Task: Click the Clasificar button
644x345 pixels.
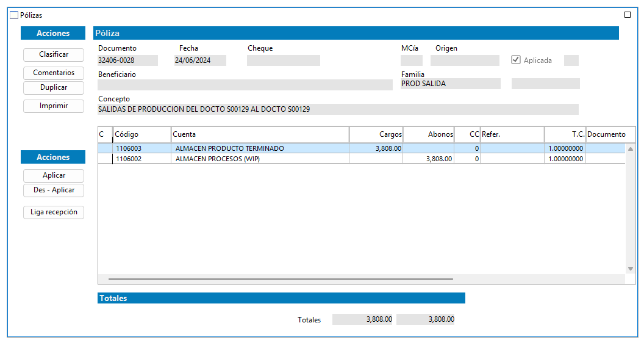Action: click(54, 55)
